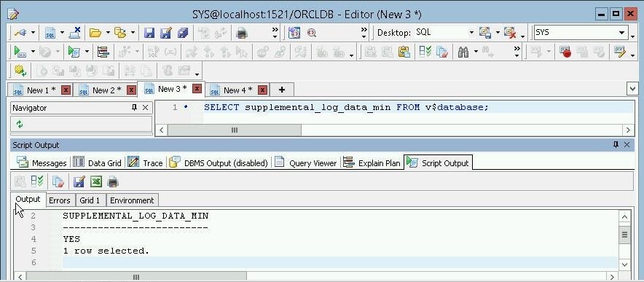Expand the binoculars Find dropdown arrow
Image resolution: width=644 pixels, height=282 pixels.
[476, 52]
